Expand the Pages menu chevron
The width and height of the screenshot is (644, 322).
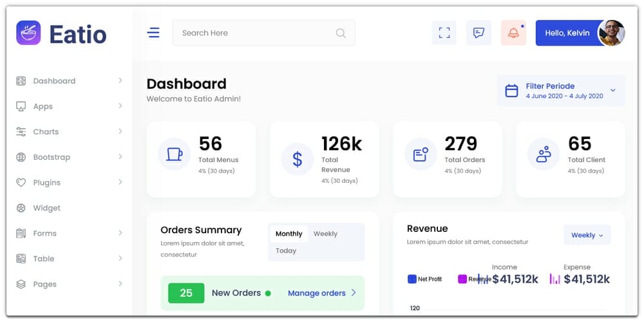click(x=120, y=284)
